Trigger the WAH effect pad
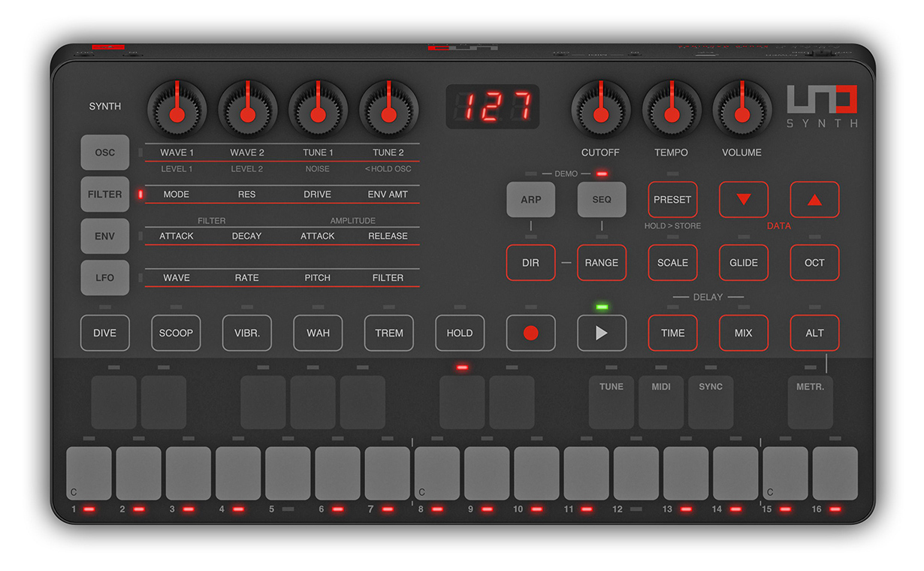The width and height of the screenshot is (924, 571). tap(318, 333)
